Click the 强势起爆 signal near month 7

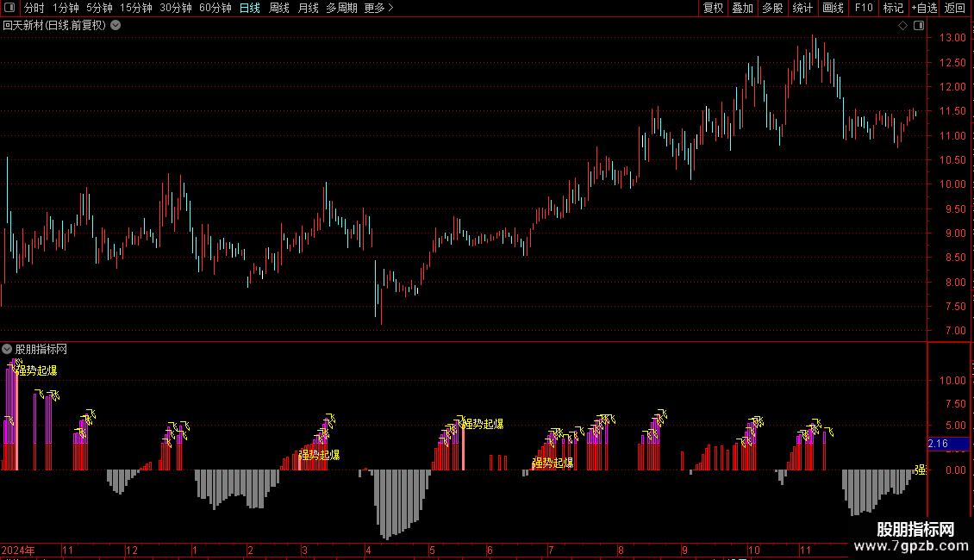pyautogui.click(x=553, y=464)
